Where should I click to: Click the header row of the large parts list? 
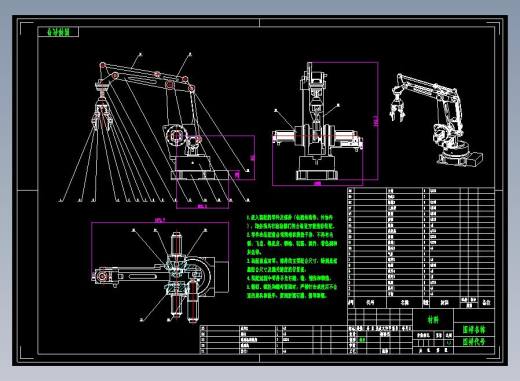[421, 303]
